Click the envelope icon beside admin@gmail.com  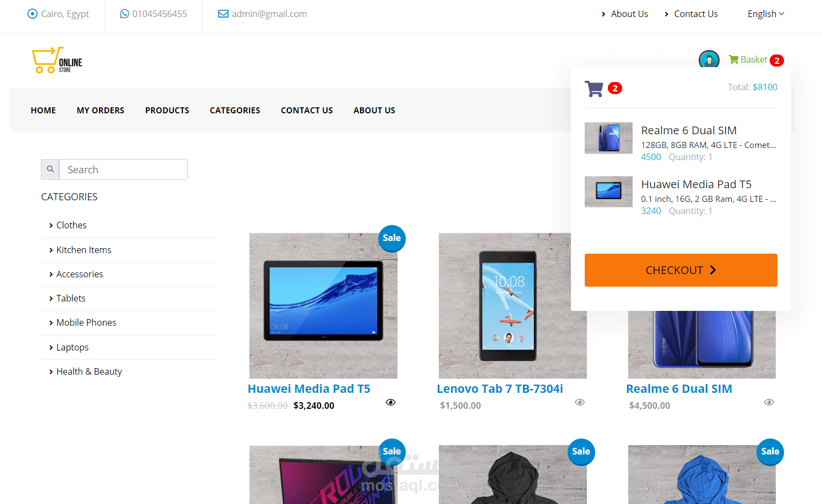(x=223, y=13)
